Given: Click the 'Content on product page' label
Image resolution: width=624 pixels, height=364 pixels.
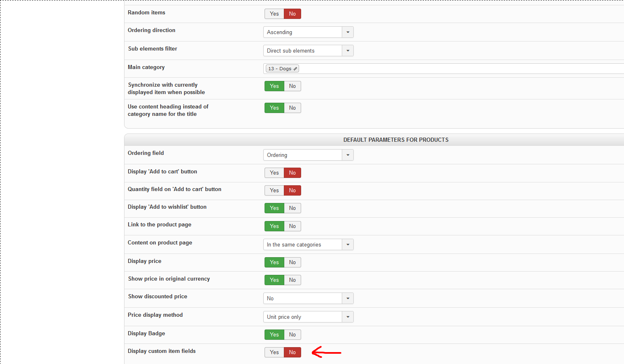Looking at the screenshot, I should (x=160, y=243).
